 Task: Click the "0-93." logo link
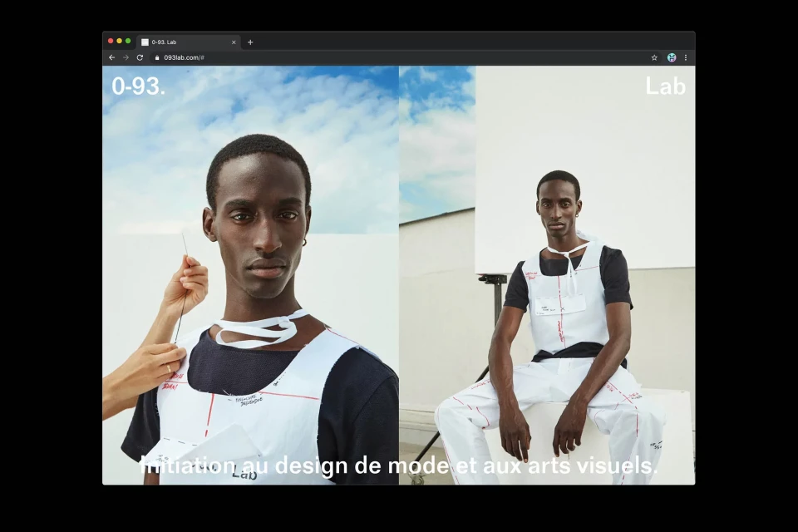138,86
